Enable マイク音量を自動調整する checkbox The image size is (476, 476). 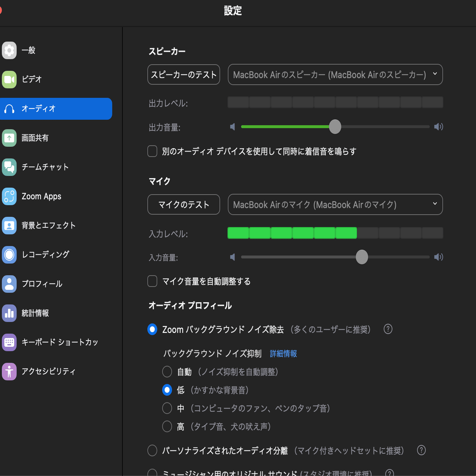pos(152,281)
